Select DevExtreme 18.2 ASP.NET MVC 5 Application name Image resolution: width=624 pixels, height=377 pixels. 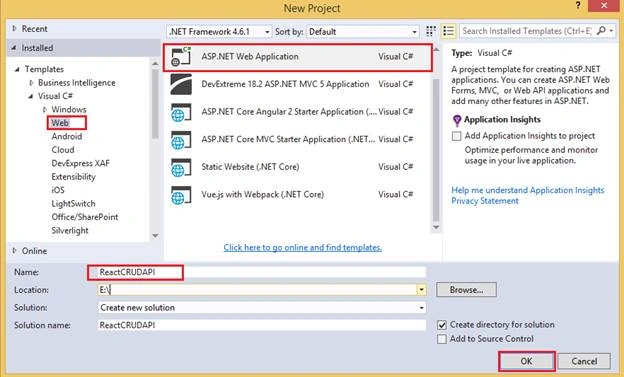point(285,84)
